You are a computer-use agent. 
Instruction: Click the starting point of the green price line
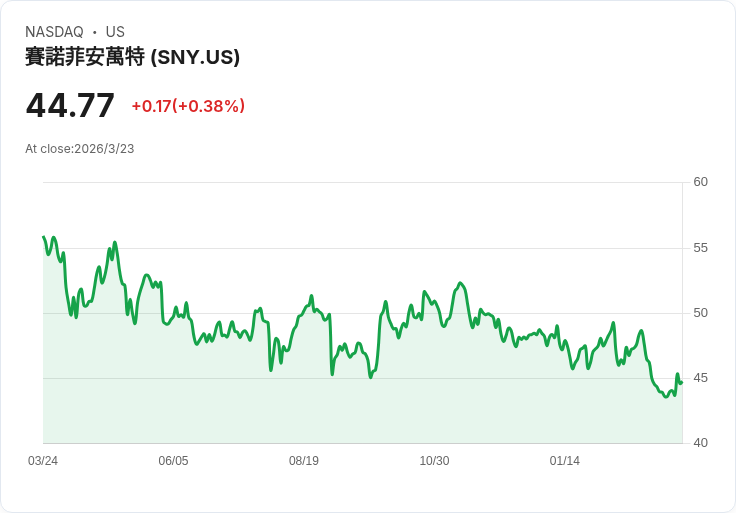44,237
